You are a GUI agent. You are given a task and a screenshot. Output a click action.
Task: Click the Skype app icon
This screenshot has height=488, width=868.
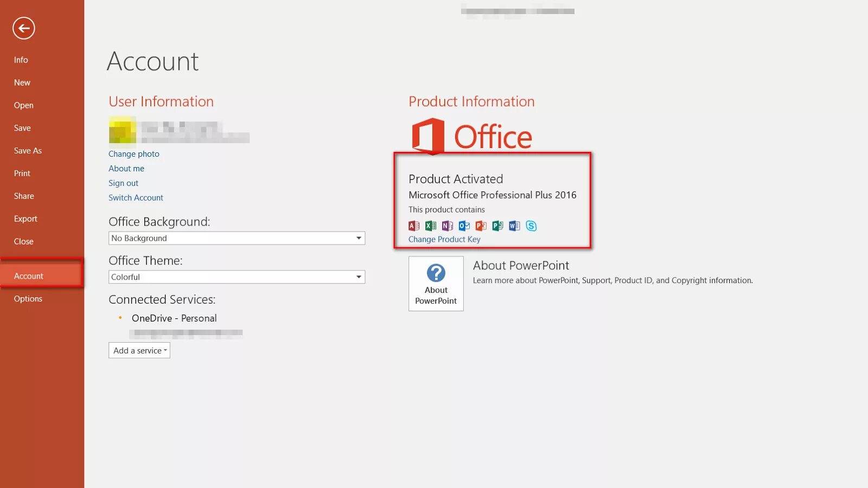pos(532,226)
